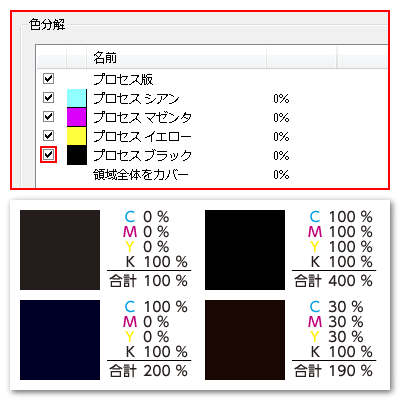This screenshot has height=400, width=400.
Task: Toggle the プロセス イエロー checkbox
Action: pyautogui.click(x=48, y=136)
